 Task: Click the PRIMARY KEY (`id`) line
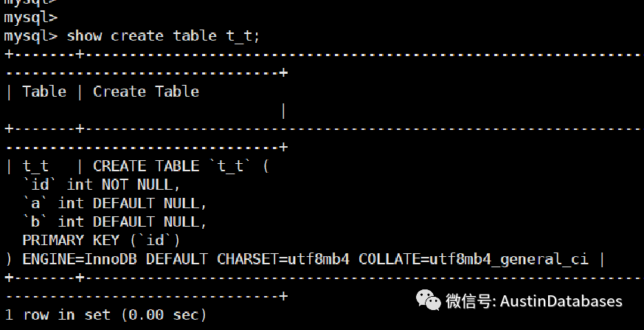point(101,240)
